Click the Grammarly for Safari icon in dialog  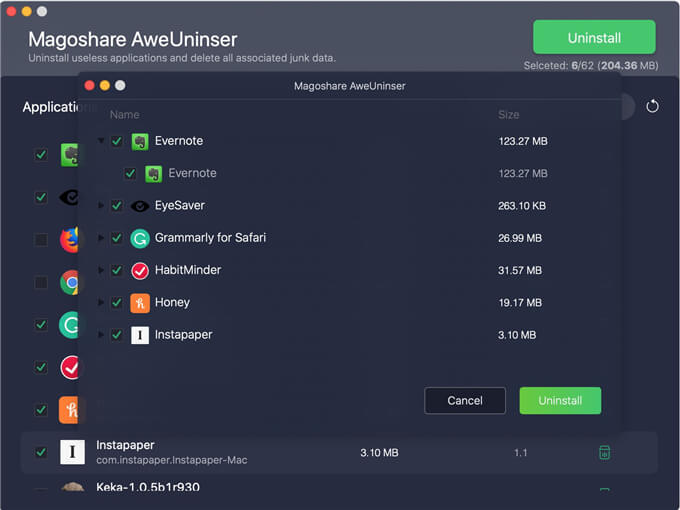[140, 238]
